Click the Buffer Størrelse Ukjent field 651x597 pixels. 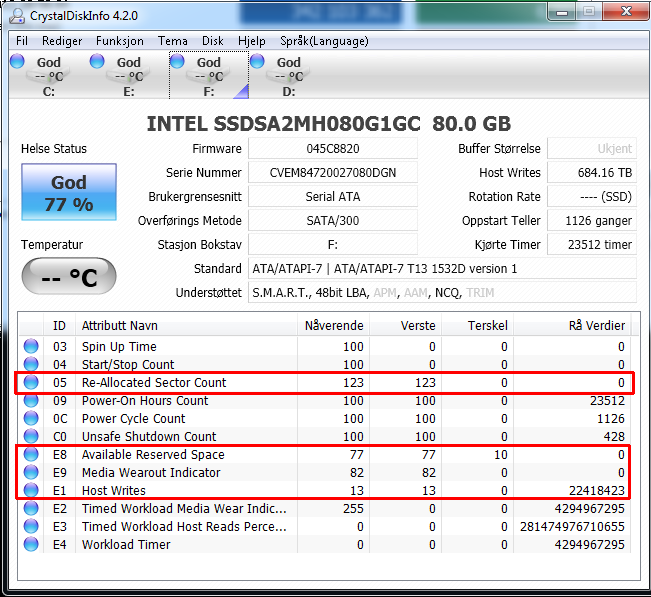coord(592,149)
